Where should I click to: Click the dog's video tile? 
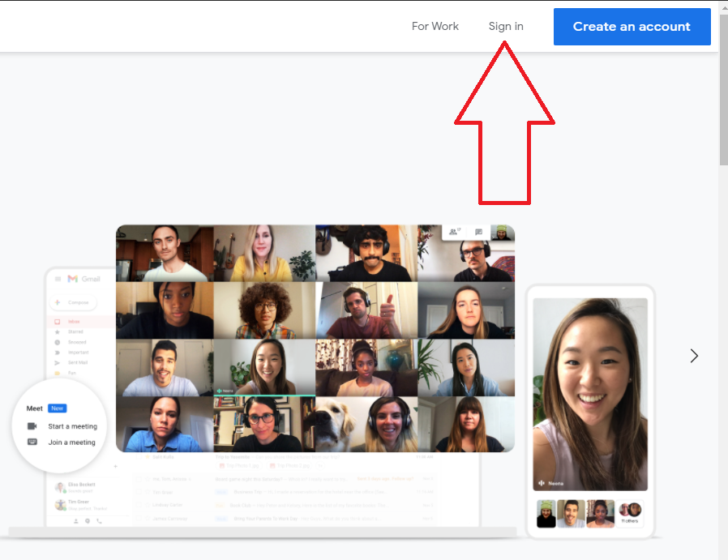pyautogui.click(x=340, y=424)
